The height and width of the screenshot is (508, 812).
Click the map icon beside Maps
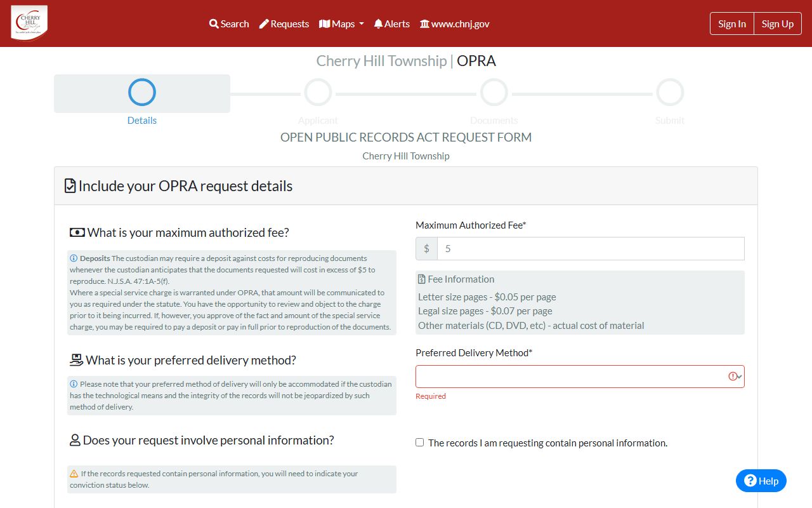(x=324, y=23)
